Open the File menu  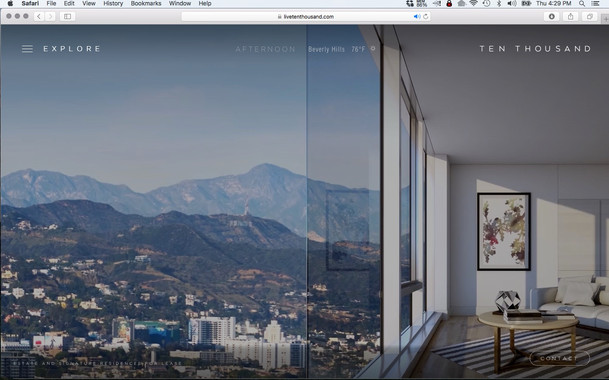(x=51, y=3)
